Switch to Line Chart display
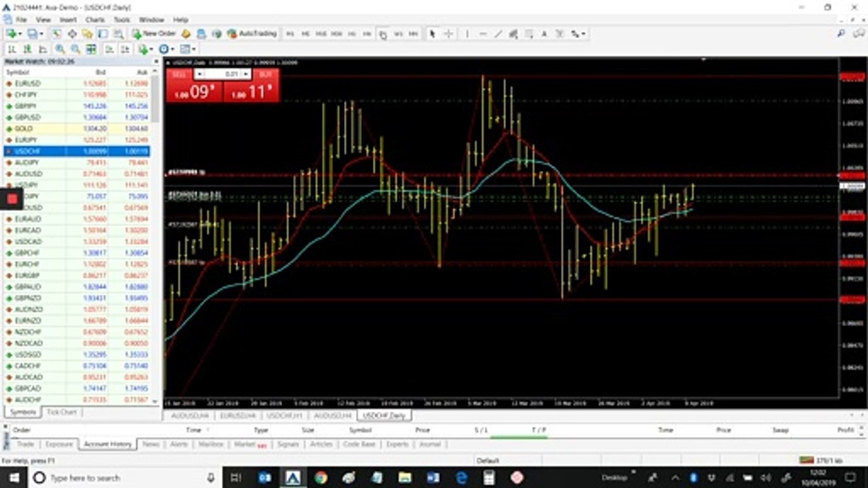Image resolution: width=868 pixels, height=488 pixels. pos(43,49)
